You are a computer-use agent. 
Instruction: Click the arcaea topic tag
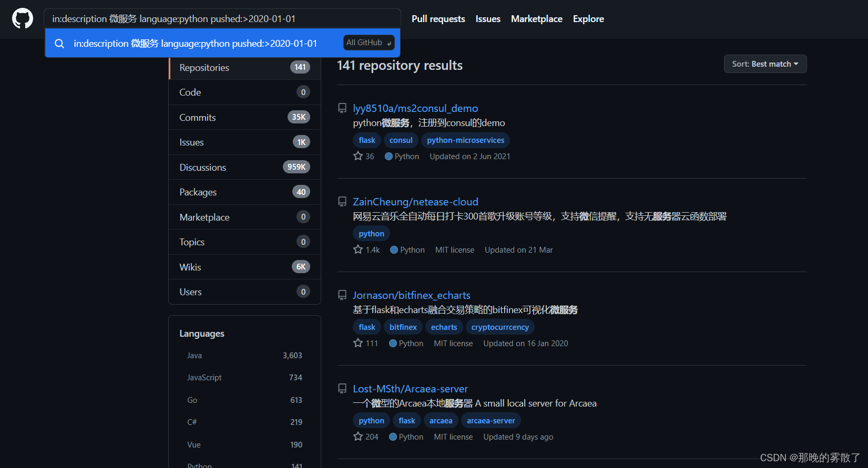tap(441, 421)
